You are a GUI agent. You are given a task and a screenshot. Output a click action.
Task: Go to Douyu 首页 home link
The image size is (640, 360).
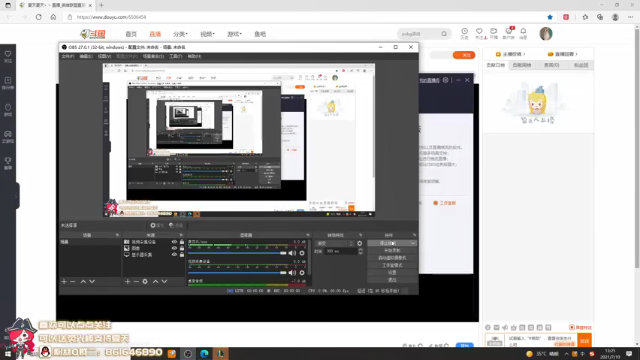point(131,34)
